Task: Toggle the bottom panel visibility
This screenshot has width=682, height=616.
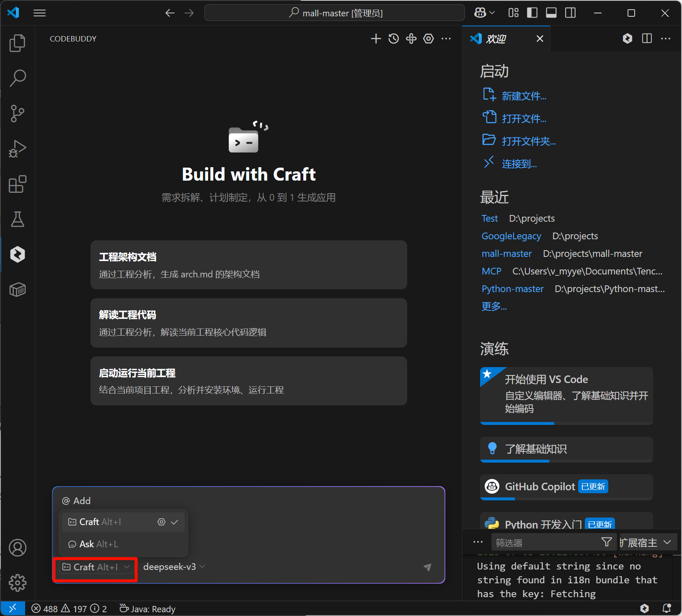Action: click(x=551, y=13)
